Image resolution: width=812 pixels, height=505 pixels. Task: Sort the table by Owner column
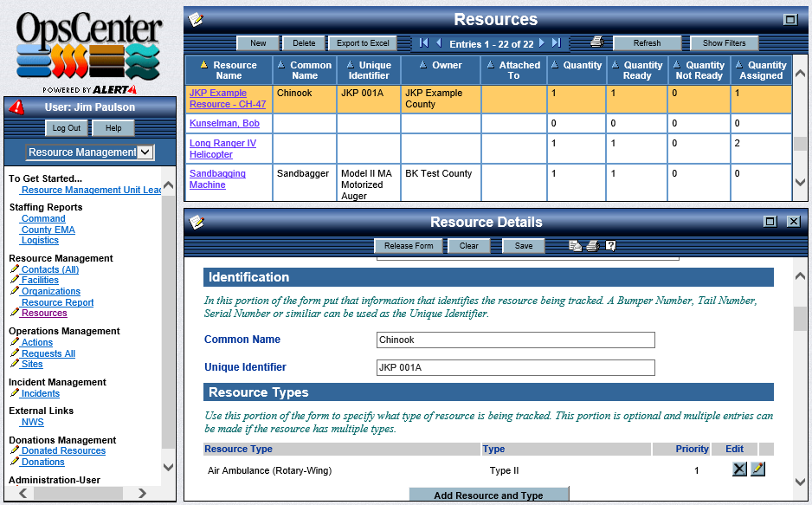click(441, 65)
